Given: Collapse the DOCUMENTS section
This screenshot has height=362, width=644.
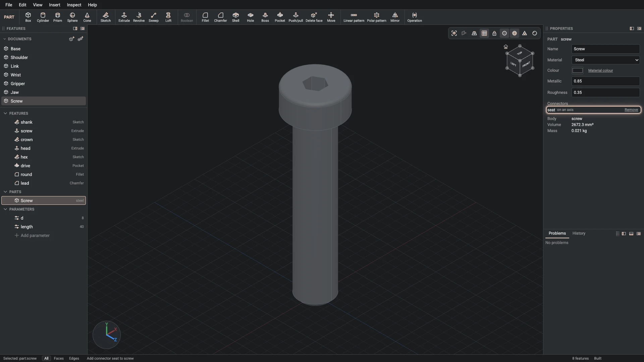Looking at the screenshot, I should coord(5,39).
